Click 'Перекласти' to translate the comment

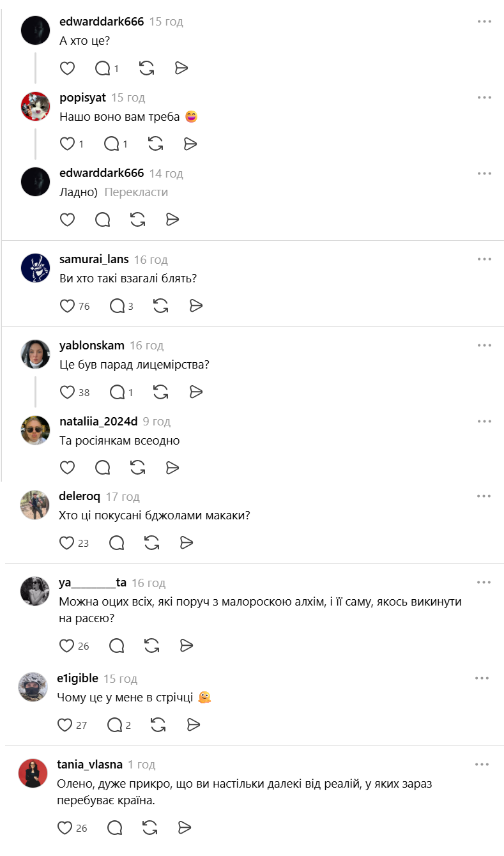tap(136, 192)
